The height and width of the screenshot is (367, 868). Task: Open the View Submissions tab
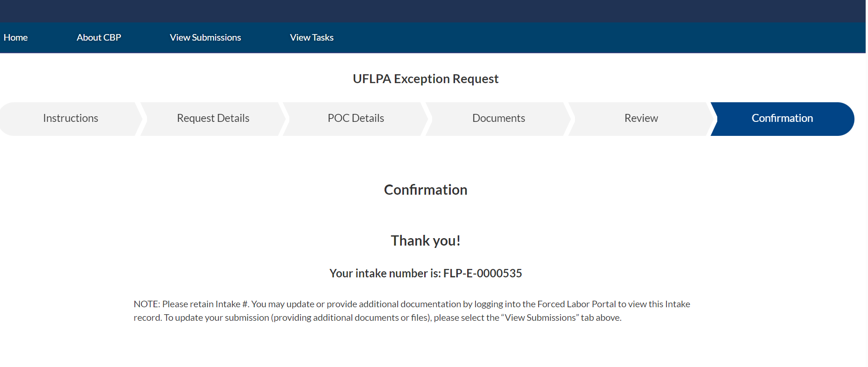205,37
